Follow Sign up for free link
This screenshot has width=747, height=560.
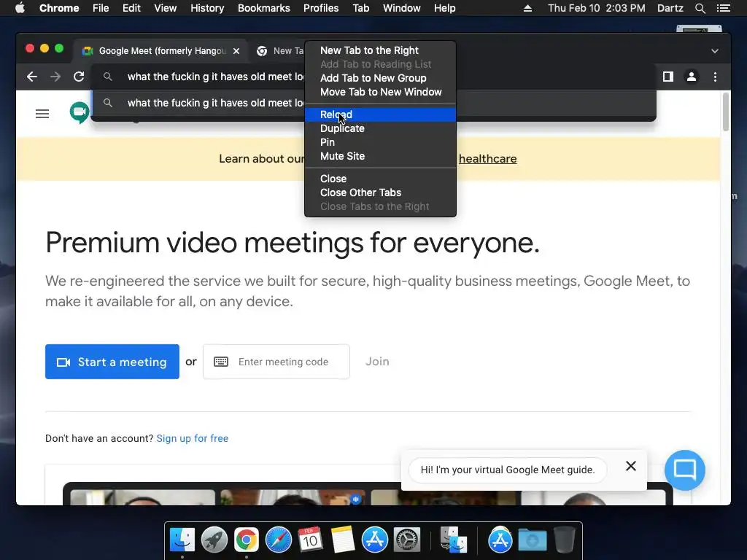tap(193, 438)
